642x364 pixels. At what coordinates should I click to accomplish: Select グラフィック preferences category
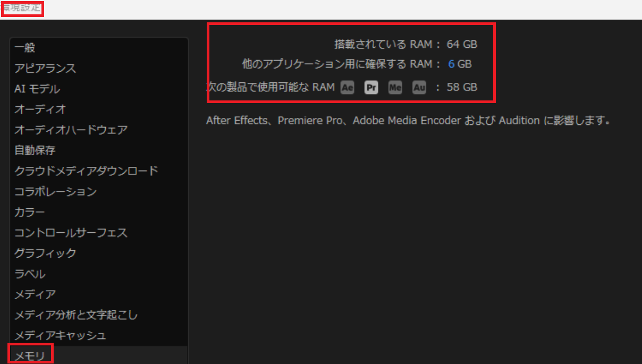coord(45,253)
